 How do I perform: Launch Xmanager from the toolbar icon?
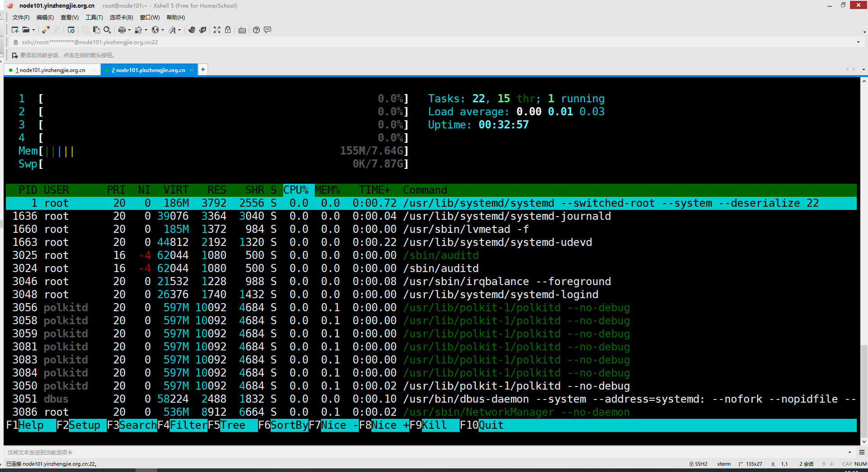203,30
